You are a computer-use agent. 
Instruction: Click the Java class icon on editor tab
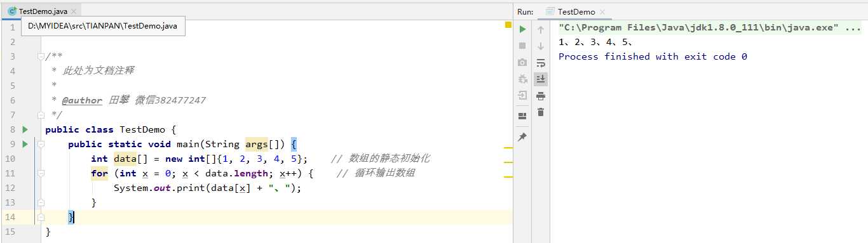pos(11,11)
